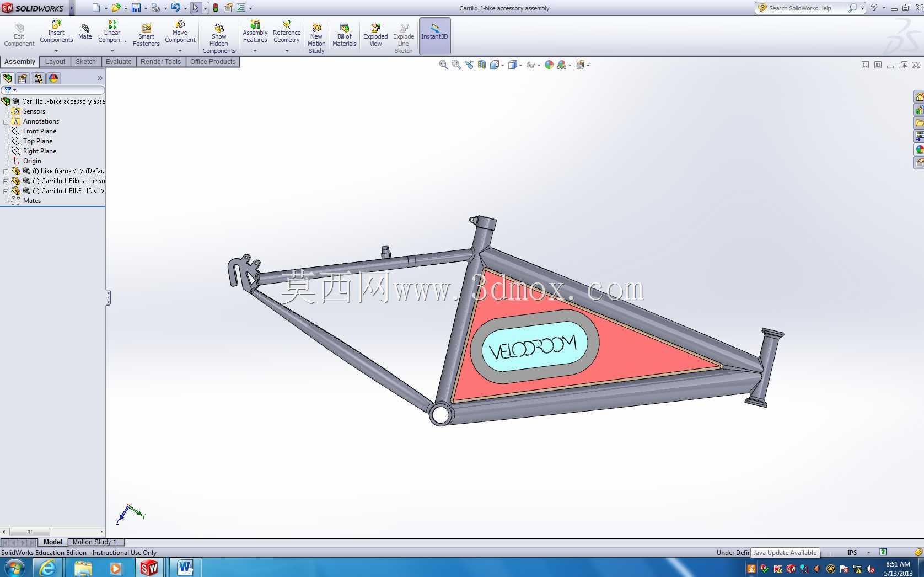Open the Move Component dropdown arrow
The height and width of the screenshot is (577, 924).
point(180,51)
